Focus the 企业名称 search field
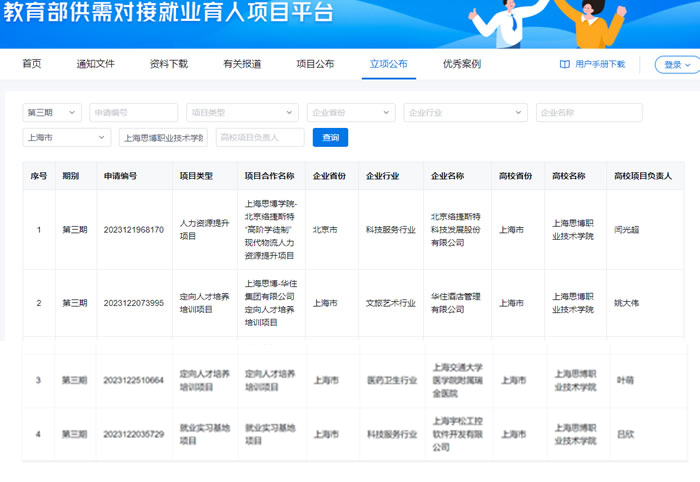This screenshot has height=482, width=700. (x=588, y=112)
